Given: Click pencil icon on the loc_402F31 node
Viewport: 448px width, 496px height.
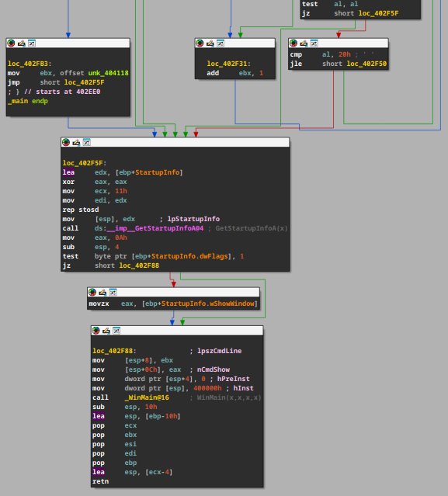Looking at the screenshot, I should (210, 43).
